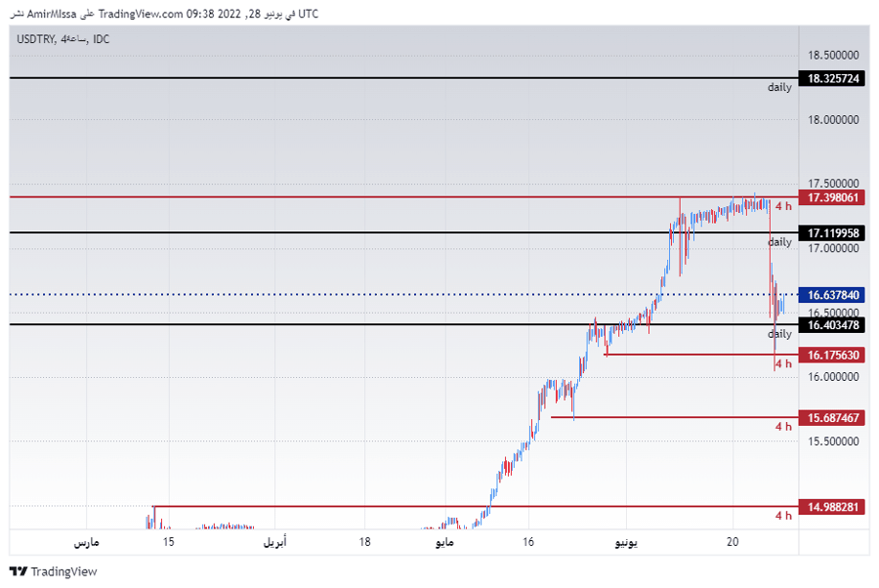This screenshot has width=879, height=588.
Task: Select the يونيو month label on time axis
Action: [626, 542]
